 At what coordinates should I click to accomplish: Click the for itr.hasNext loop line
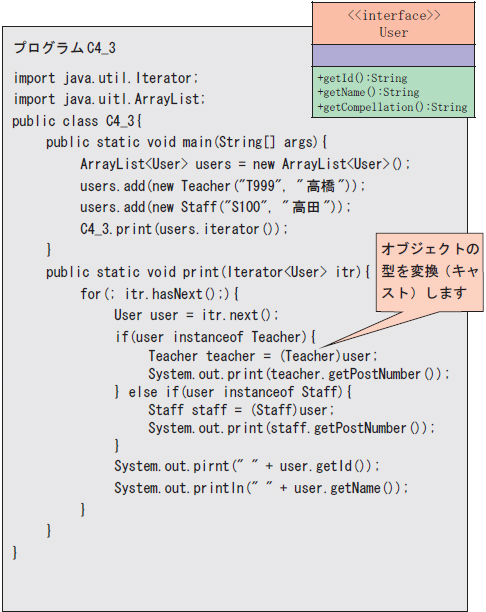pyautogui.click(x=159, y=294)
